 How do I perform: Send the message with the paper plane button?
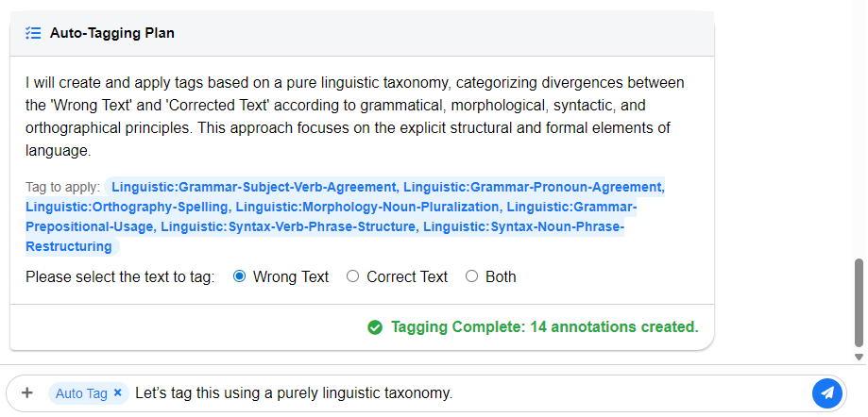point(826,392)
